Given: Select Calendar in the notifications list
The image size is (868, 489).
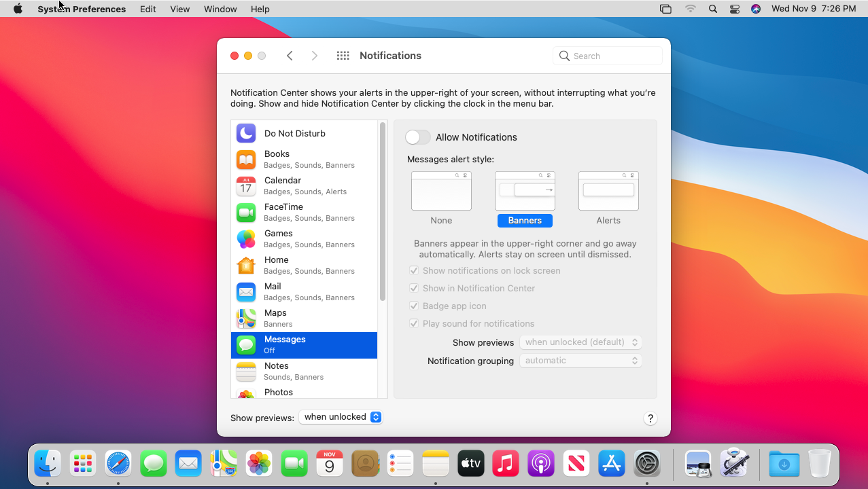Looking at the screenshot, I should pos(304,186).
